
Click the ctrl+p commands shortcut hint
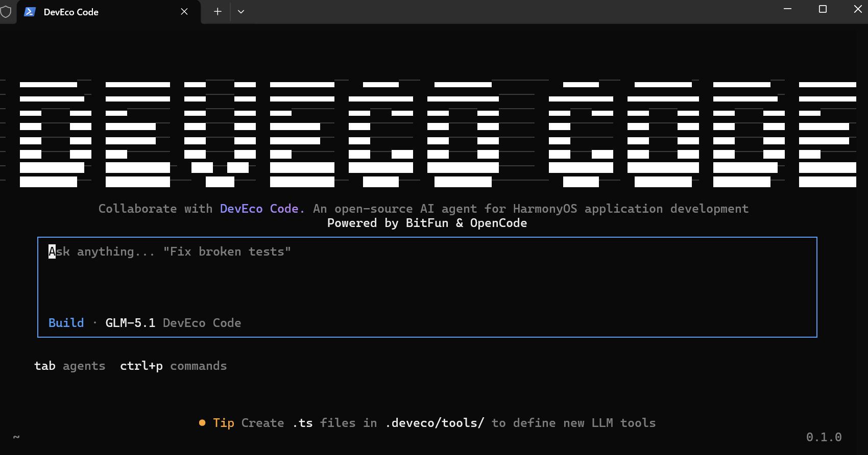173,366
